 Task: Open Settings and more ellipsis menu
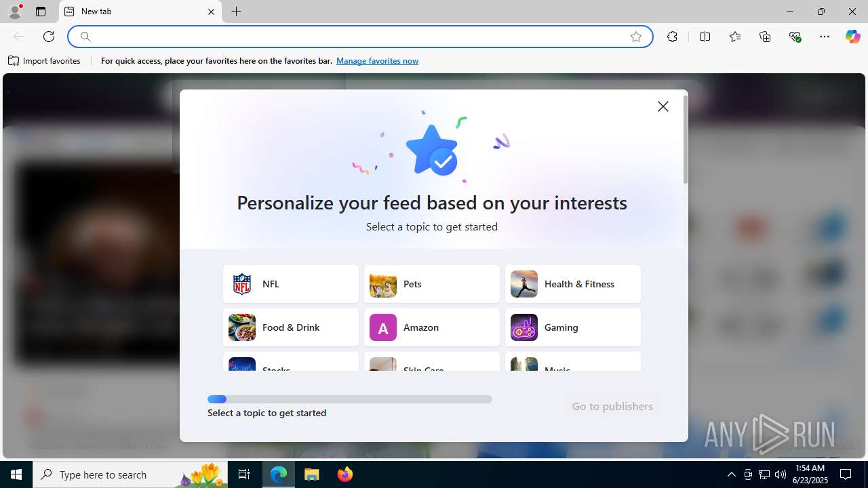click(825, 37)
